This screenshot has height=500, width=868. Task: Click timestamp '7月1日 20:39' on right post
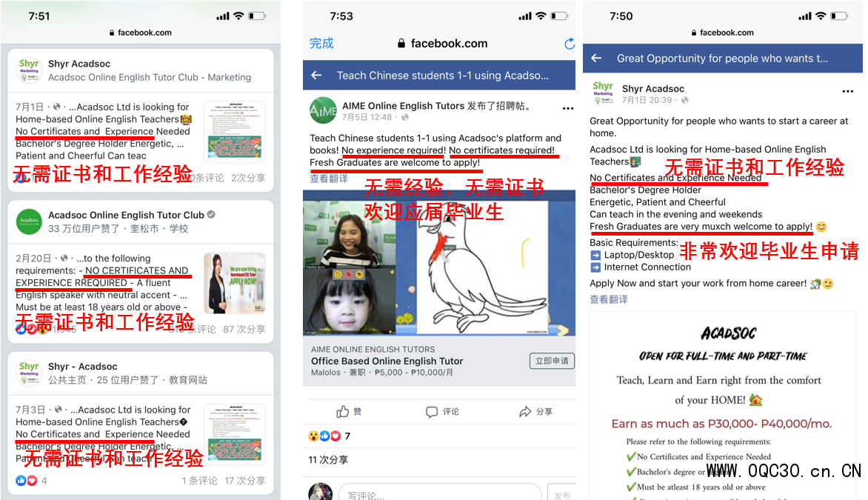[647, 100]
